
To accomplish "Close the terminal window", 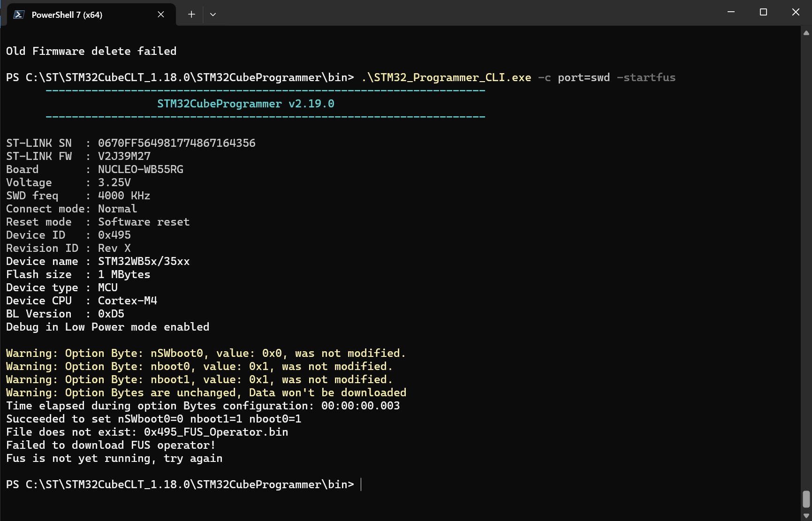I will coord(796,12).
